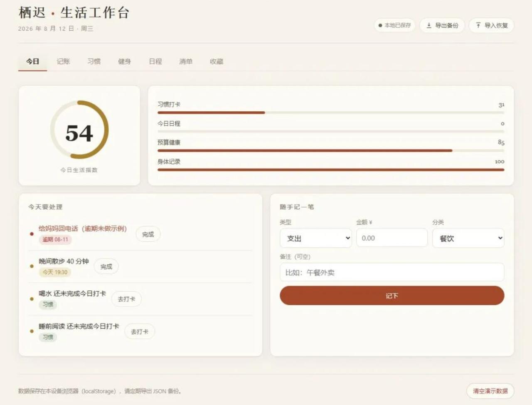
Task: Switch to the 今日 tab
Action: coord(32,61)
